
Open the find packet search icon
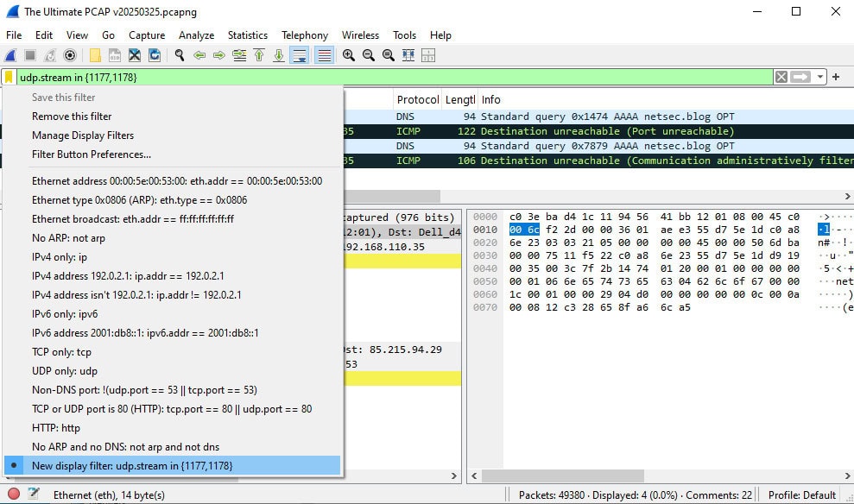tap(178, 54)
